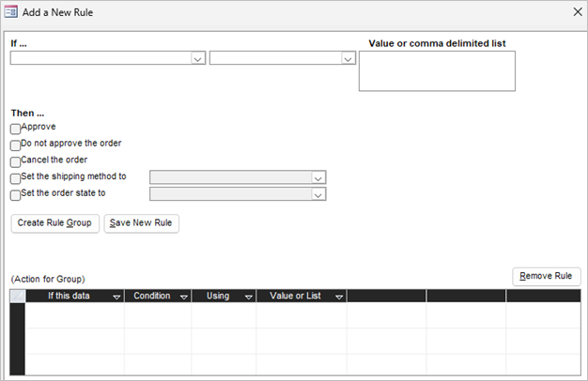This screenshot has height=381, width=588.
Task: Toggle Set the shipping method to checkbox
Action: [15, 178]
